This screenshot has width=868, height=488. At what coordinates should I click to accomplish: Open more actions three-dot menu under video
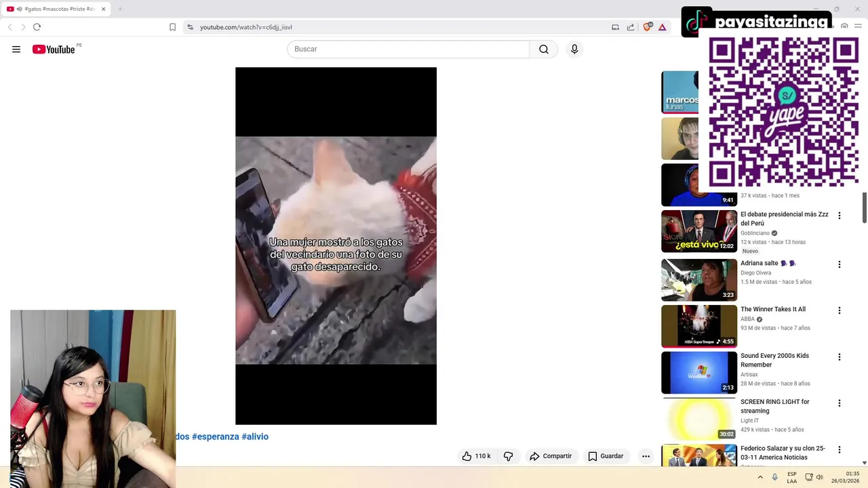point(646,456)
